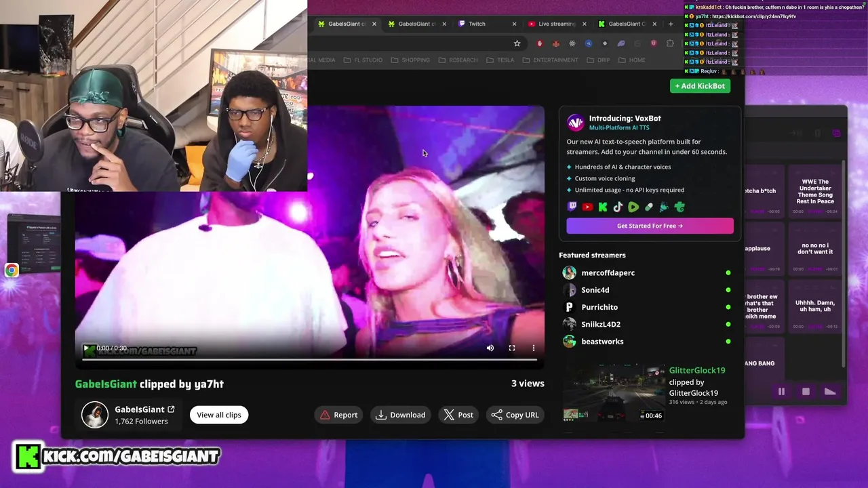Click the VoxBot logo icon
This screenshot has width=868, height=488.
575,123
